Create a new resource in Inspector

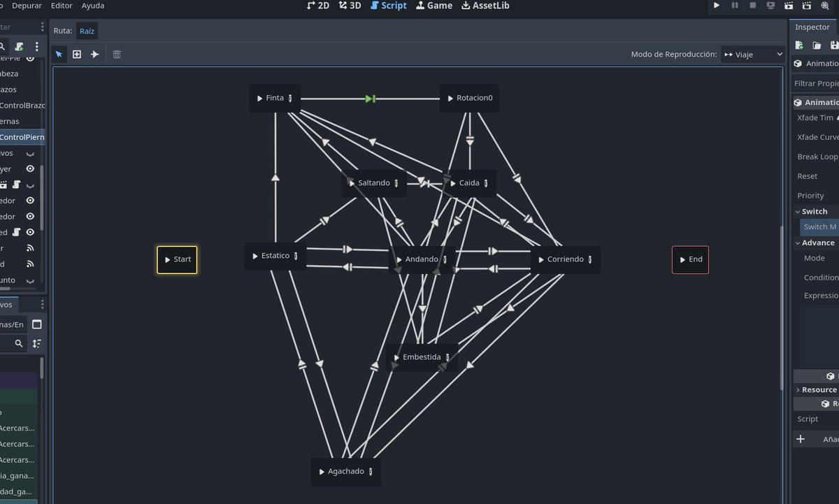coord(799,45)
